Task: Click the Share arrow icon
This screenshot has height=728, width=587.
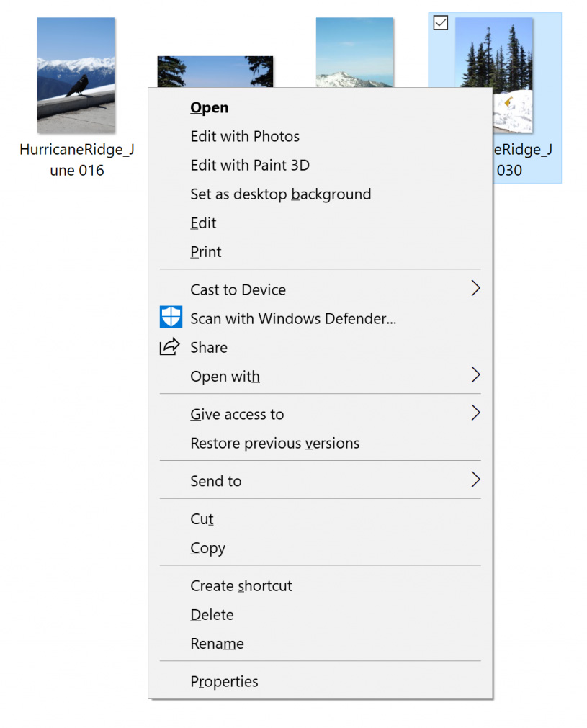Action: (169, 346)
